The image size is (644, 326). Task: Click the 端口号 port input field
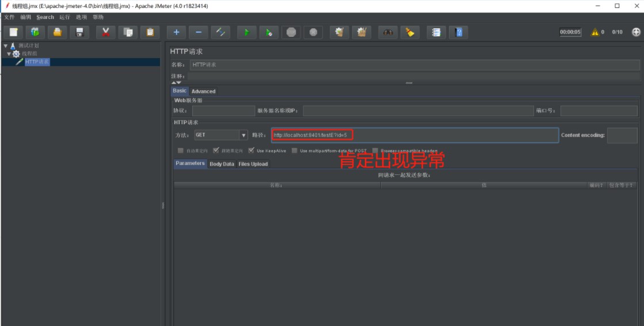[599, 111]
